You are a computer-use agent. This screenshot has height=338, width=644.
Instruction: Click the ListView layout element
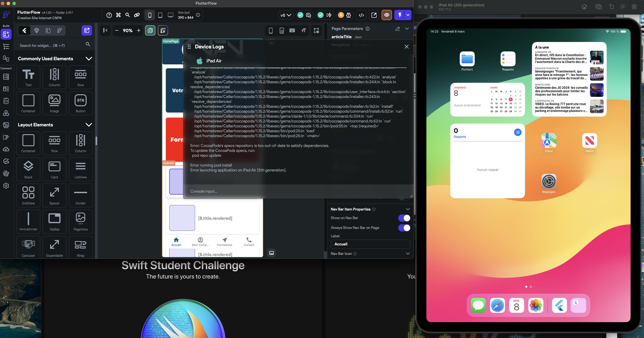(80, 169)
